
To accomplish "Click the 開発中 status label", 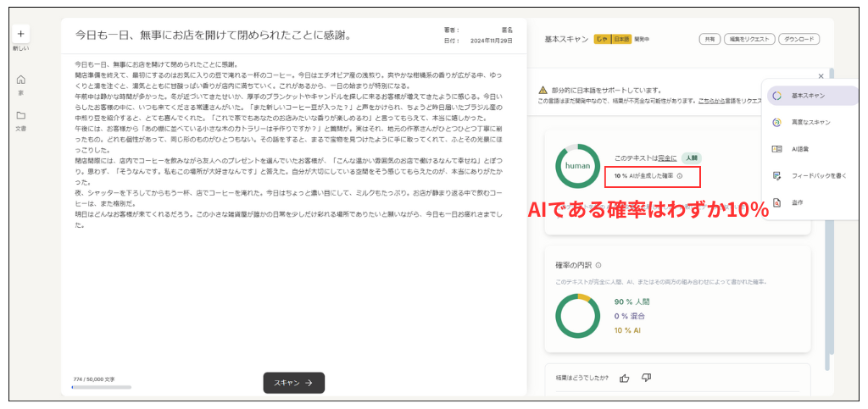I will click(642, 39).
